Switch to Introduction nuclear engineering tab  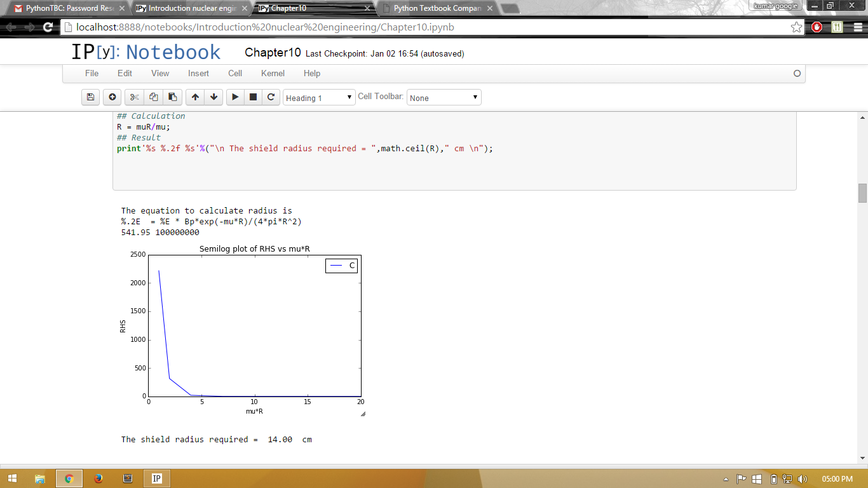click(191, 8)
